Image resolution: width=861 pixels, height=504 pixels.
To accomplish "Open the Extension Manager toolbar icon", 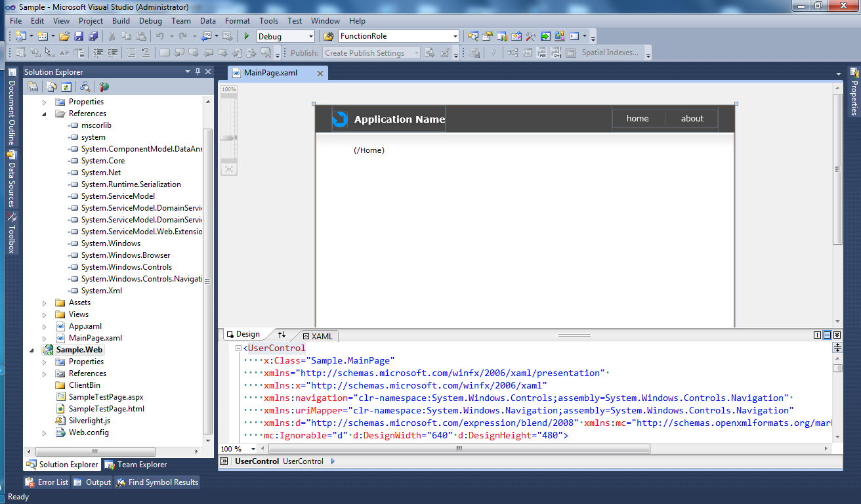I will click(x=560, y=36).
